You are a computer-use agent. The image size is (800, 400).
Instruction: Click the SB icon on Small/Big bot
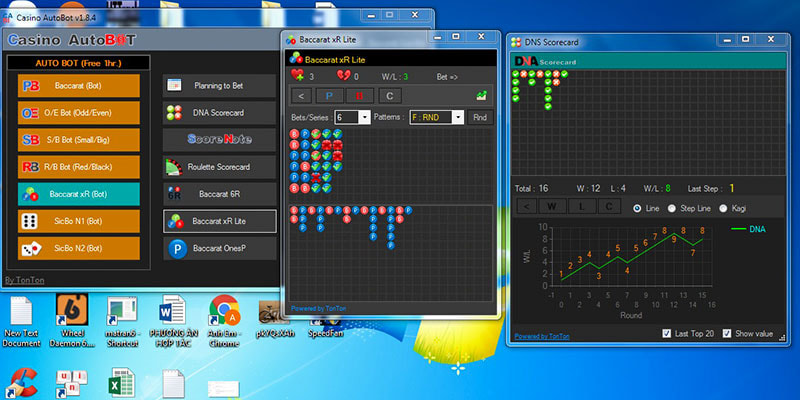[31, 140]
